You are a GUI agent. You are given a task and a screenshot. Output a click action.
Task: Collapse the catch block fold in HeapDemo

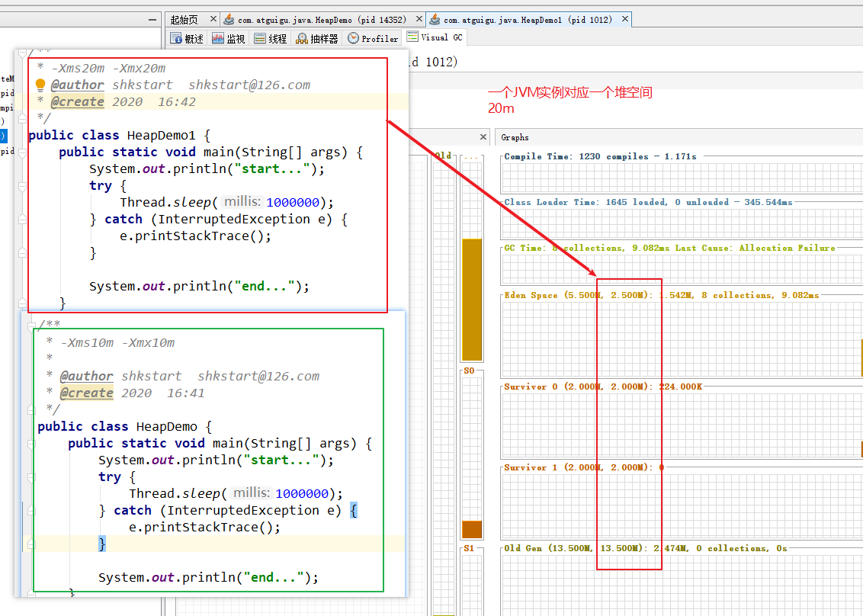[32, 511]
